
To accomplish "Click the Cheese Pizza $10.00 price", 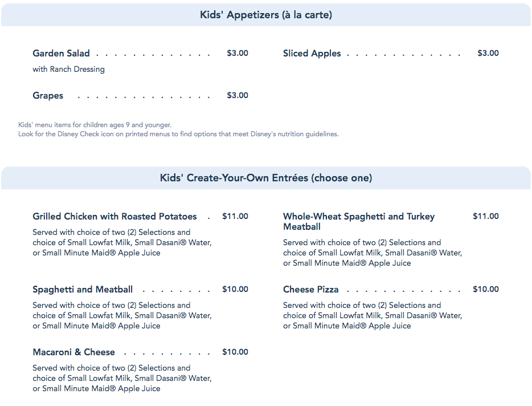I will (486, 289).
